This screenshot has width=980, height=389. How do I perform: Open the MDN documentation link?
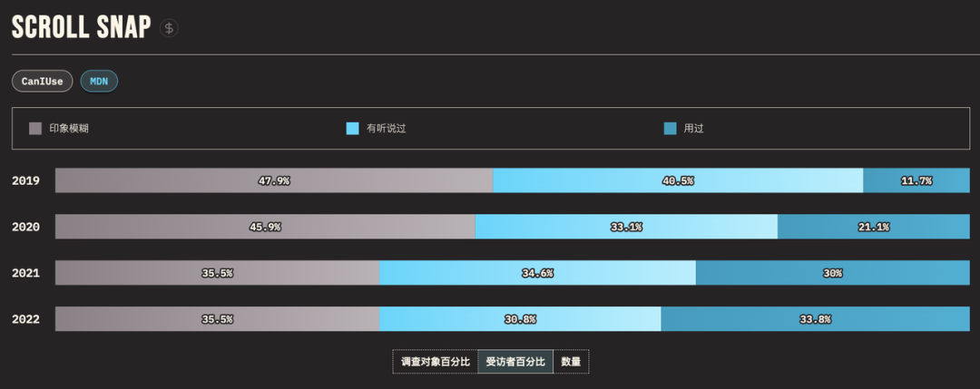point(99,81)
